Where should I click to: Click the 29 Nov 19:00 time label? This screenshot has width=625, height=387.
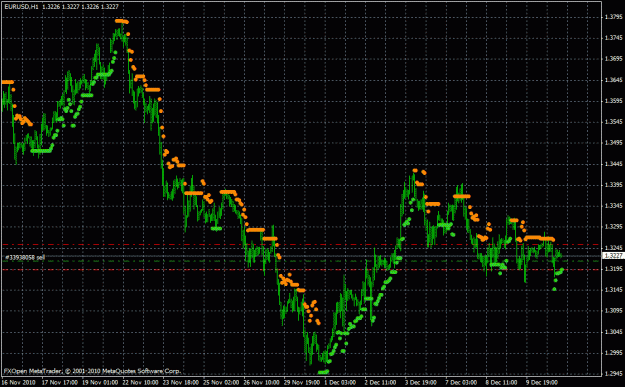pos(302,382)
